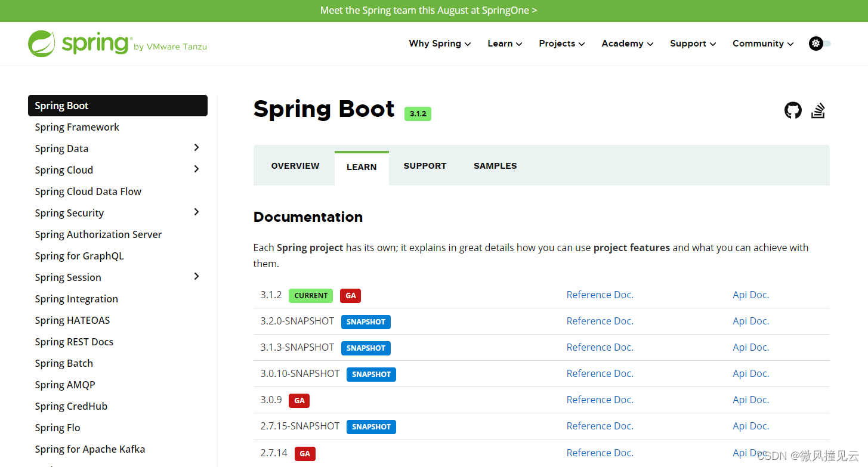868x467 pixels.
Task: Click the 'by VMware Tanzu' text
Action: click(x=170, y=47)
